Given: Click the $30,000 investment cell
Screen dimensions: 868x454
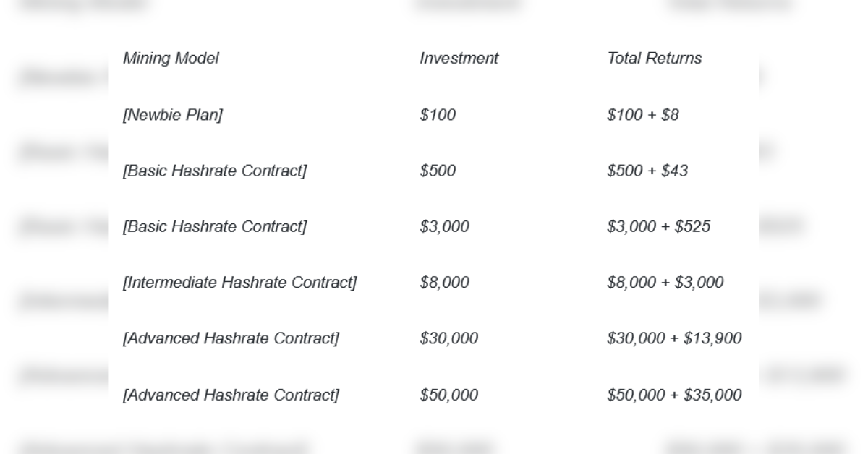Looking at the screenshot, I should [x=448, y=338].
